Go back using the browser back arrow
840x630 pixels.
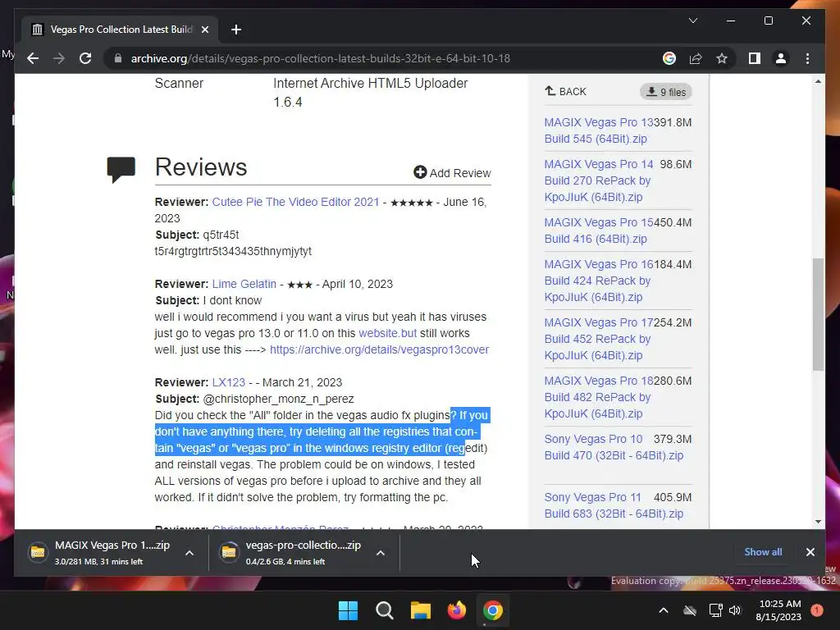click(x=33, y=58)
